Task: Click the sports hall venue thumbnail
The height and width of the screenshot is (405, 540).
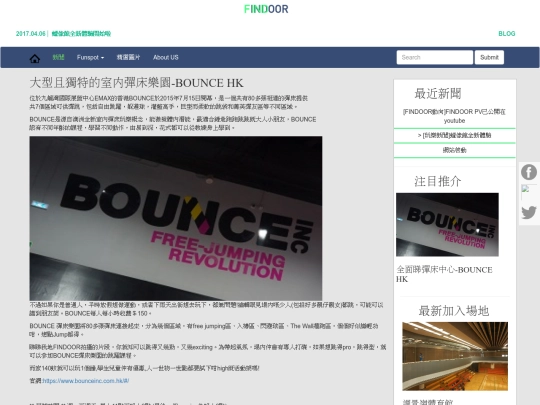Action: 455,356
